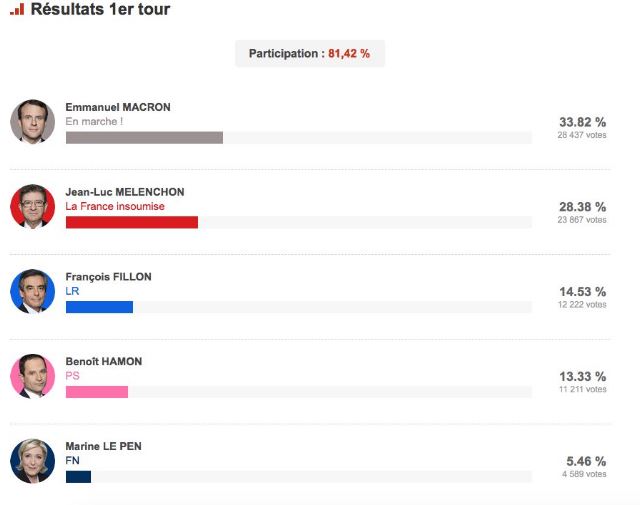The width and height of the screenshot is (640, 505).
Task: Select the Emmanuel MACRON candidate name
Action: pyautogui.click(x=118, y=106)
